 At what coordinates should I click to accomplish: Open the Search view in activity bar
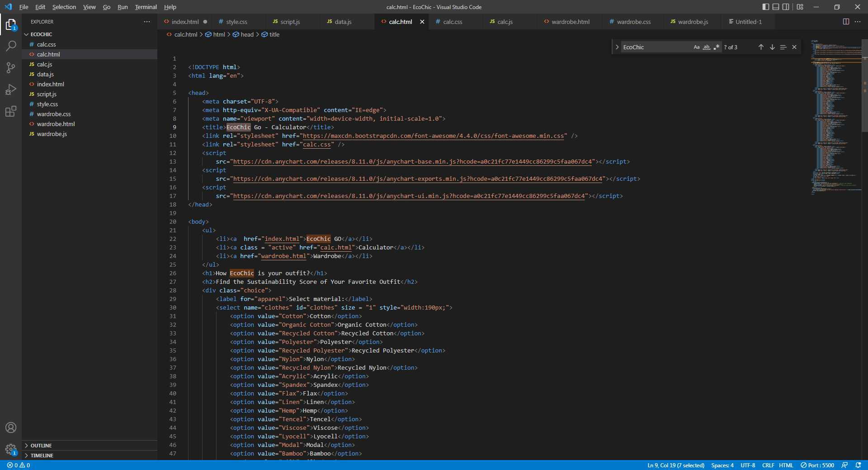tap(11, 46)
